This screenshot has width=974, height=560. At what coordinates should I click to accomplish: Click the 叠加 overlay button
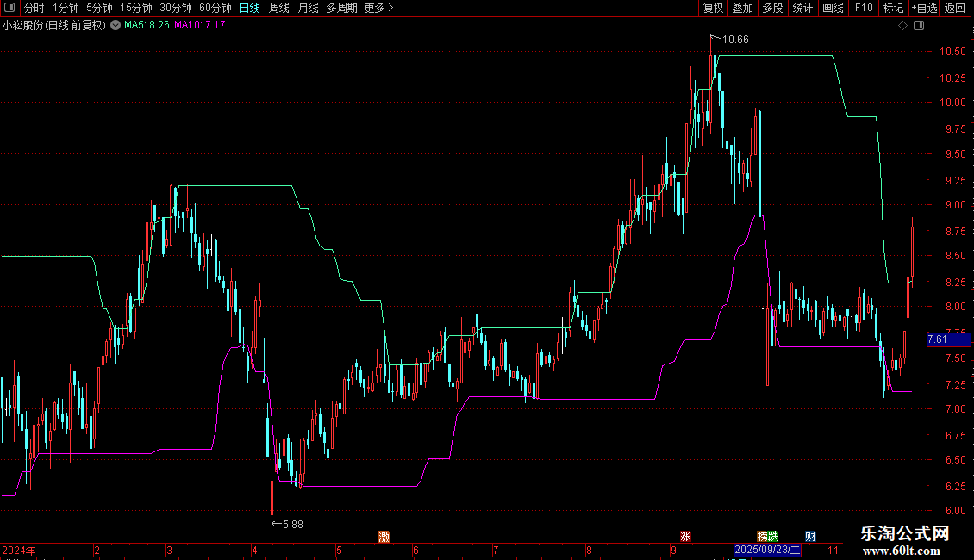743,8
